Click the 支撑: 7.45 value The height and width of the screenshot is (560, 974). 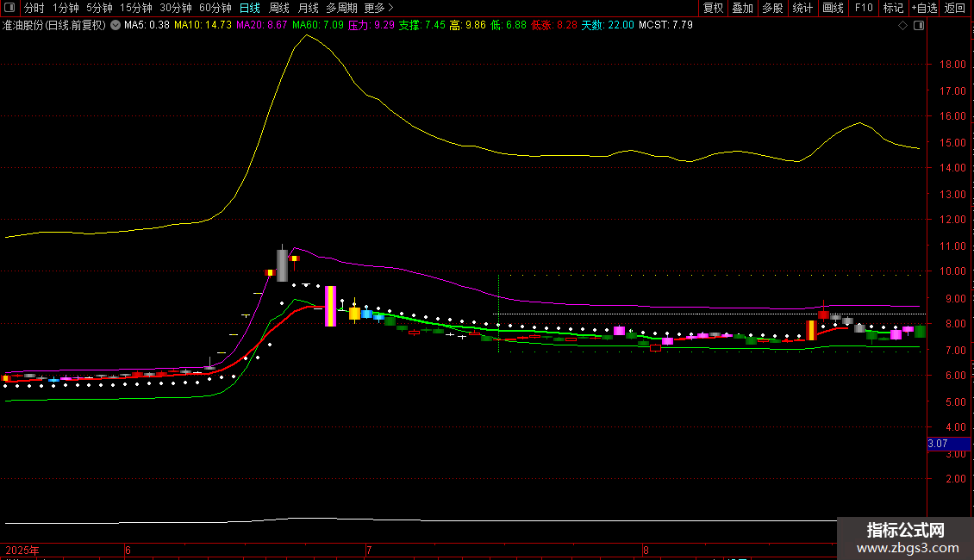(x=421, y=25)
